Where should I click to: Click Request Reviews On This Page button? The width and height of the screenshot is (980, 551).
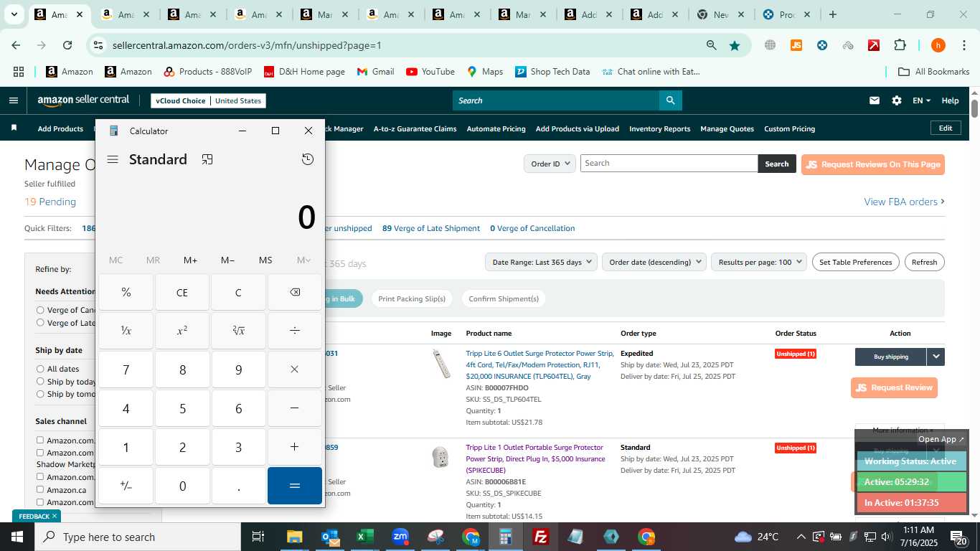[x=873, y=164]
